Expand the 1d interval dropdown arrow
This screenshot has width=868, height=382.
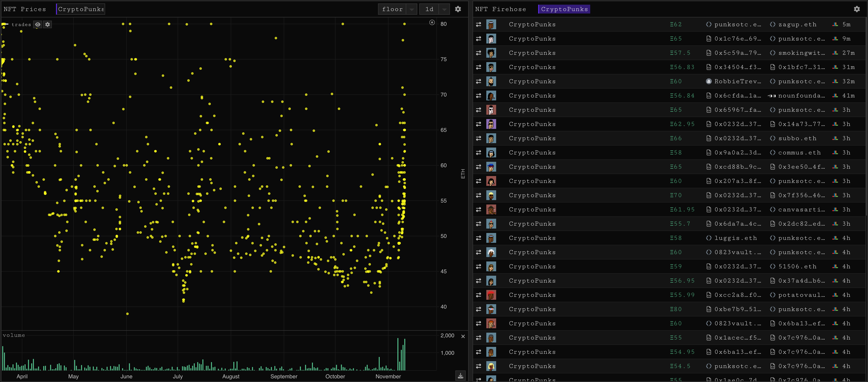coord(444,9)
